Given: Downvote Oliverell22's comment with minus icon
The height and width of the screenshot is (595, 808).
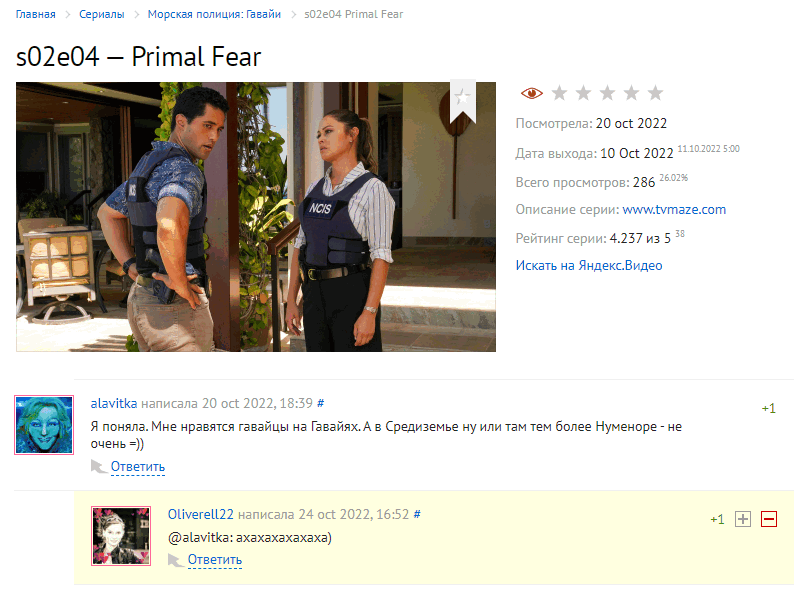Looking at the screenshot, I should (769, 519).
